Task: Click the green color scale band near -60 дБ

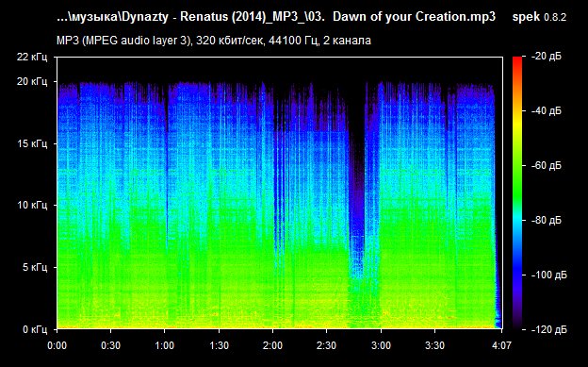Action: (517, 165)
